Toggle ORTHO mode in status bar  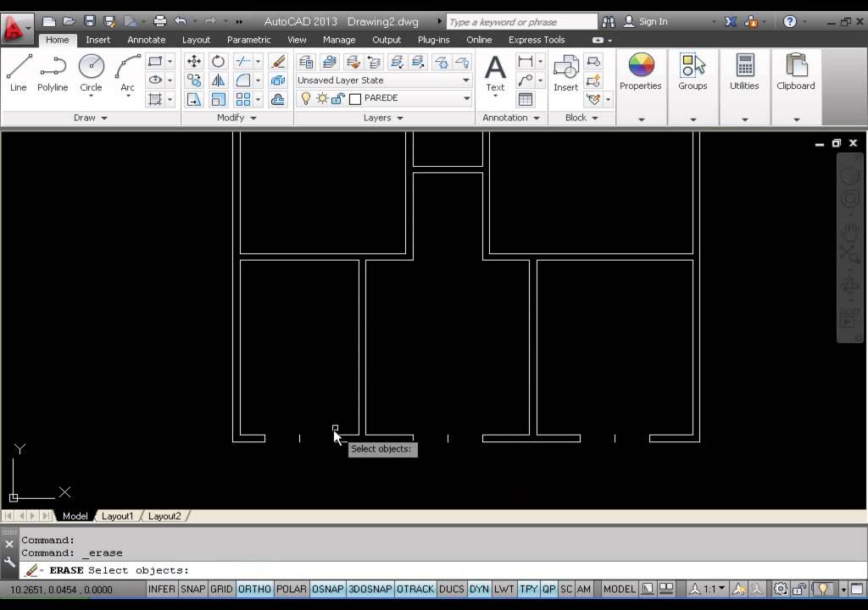pyautogui.click(x=254, y=589)
